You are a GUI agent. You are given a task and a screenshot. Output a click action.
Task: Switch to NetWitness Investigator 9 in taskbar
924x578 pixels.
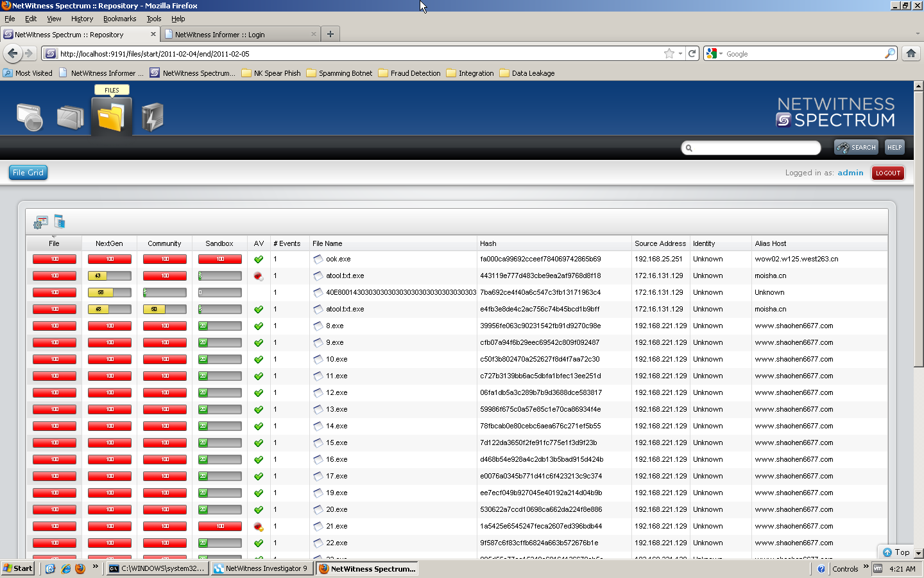(262, 568)
